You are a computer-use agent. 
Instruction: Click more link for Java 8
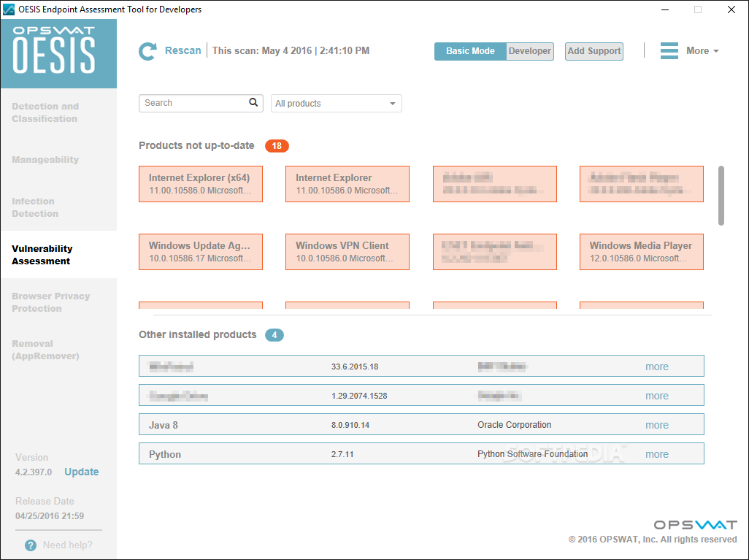(657, 425)
